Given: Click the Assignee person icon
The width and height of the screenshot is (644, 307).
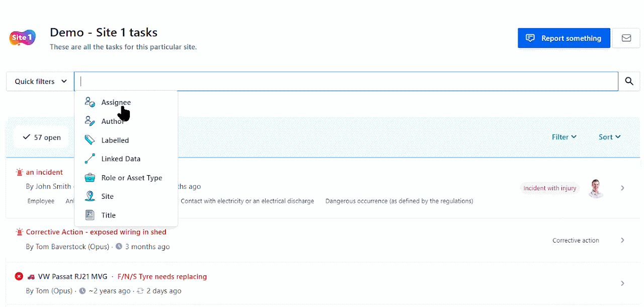Looking at the screenshot, I should (x=90, y=102).
